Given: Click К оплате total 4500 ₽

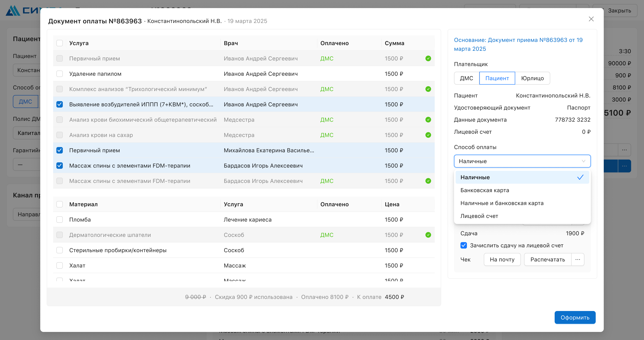Looking at the screenshot, I should [x=394, y=297].
